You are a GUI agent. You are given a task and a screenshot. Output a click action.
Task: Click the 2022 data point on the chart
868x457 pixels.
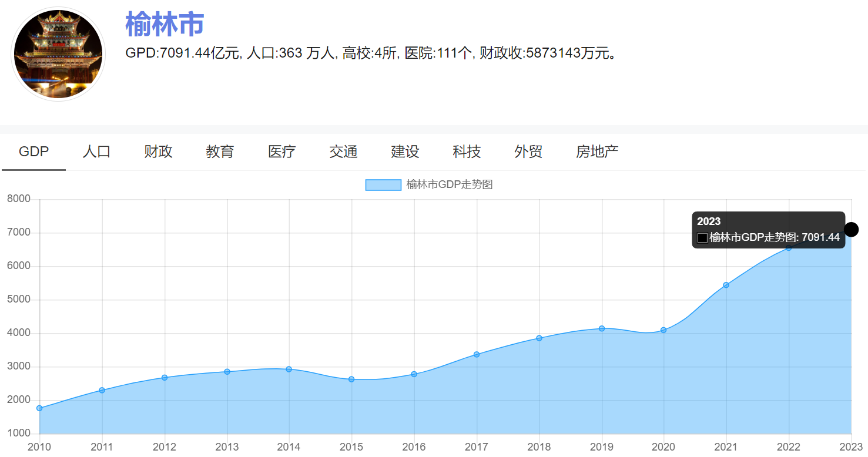pos(789,249)
